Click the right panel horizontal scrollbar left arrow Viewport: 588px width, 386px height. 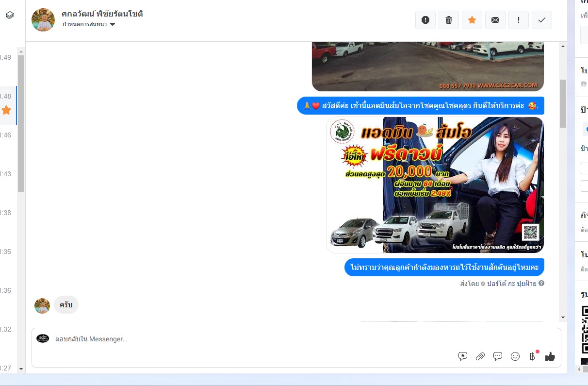pos(579,369)
